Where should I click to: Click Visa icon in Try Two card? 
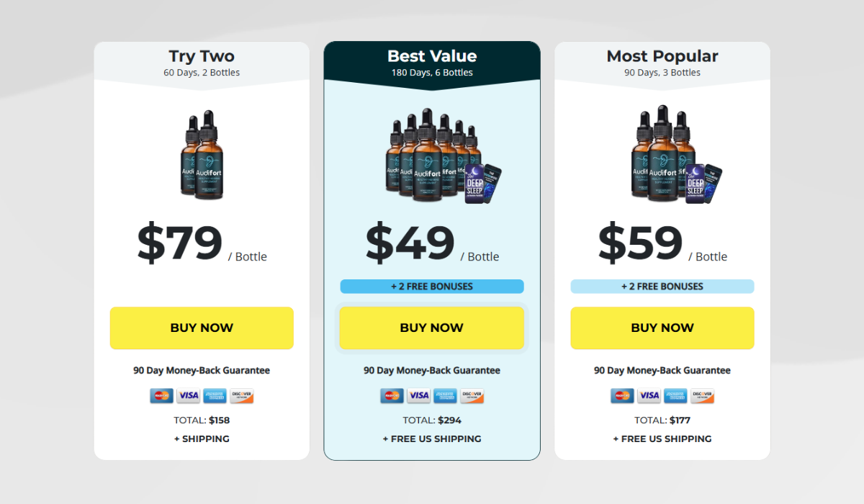coord(189,395)
